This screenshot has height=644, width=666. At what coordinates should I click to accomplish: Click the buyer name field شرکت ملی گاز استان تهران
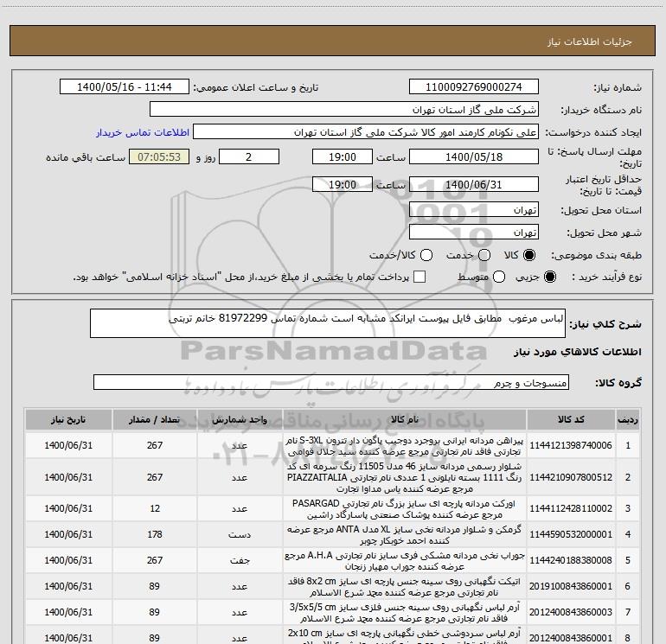click(344, 110)
